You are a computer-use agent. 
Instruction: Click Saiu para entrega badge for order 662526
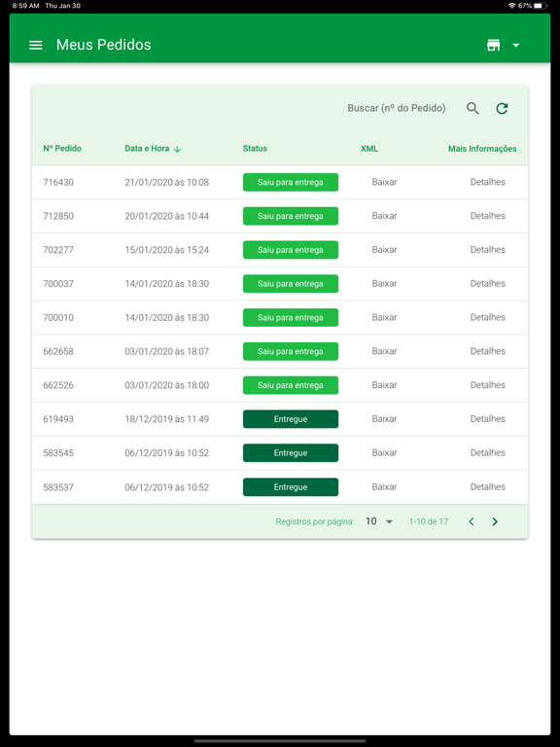291,385
